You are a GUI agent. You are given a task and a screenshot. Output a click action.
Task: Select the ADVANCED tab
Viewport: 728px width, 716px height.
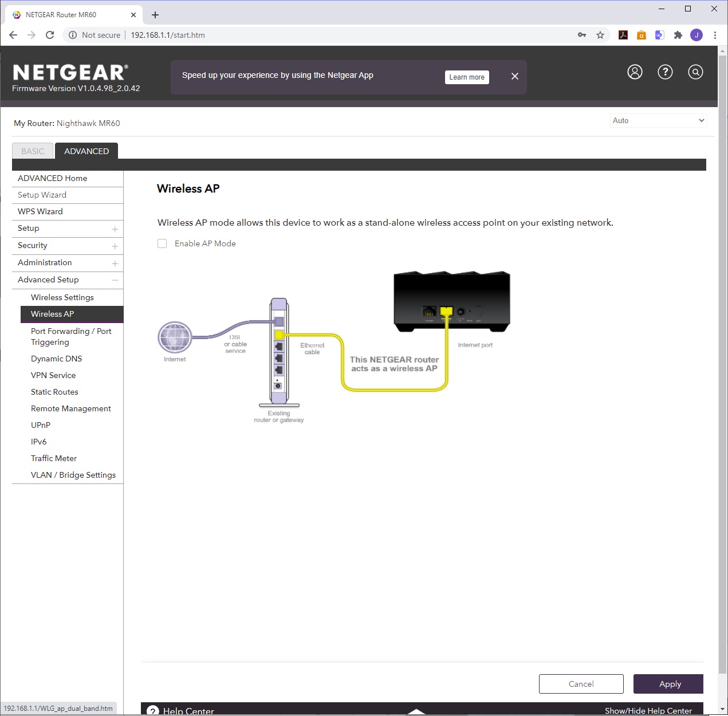tap(86, 151)
